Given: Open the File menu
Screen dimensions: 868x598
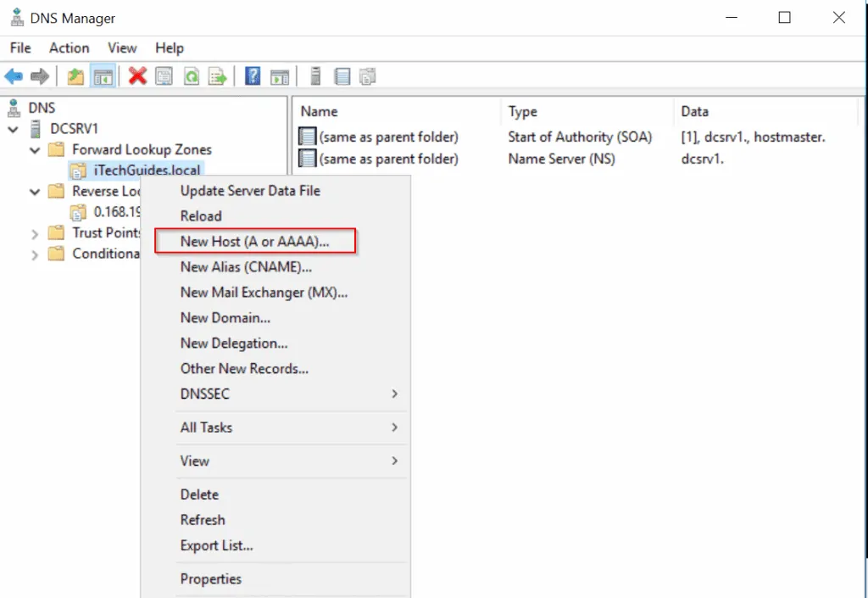Looking at the screenshot, I should pos(20,48).
